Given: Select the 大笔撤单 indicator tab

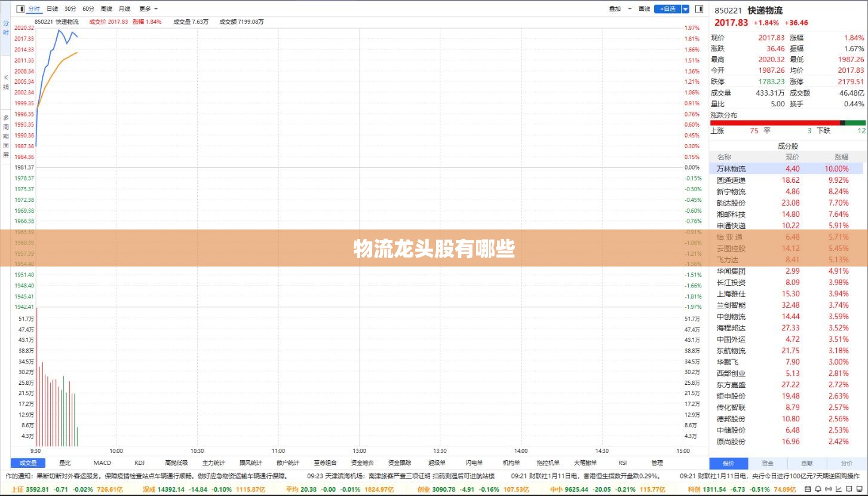Looking at the screenshot, I should [x=585, y=463].
